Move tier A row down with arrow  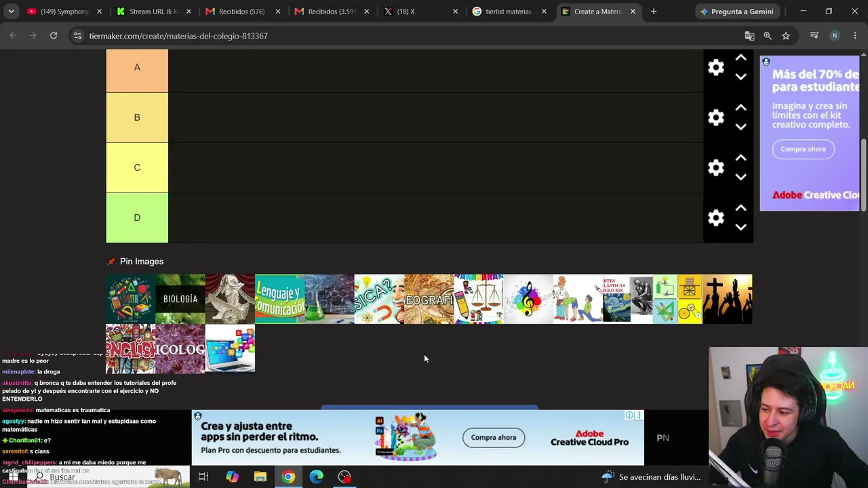pyautogui.click(x=741, y=77)
